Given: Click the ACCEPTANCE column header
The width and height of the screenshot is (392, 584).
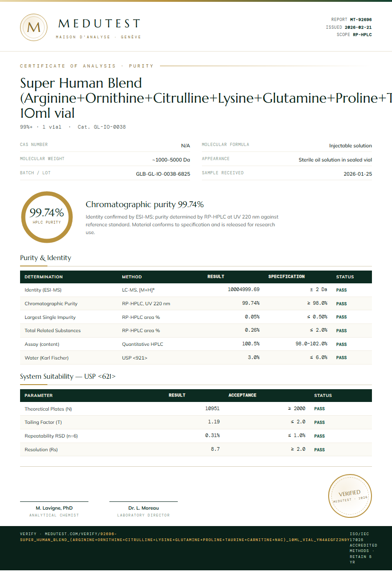Looking at the screenshot, I should pyautogui.click(x=242, y=395).
